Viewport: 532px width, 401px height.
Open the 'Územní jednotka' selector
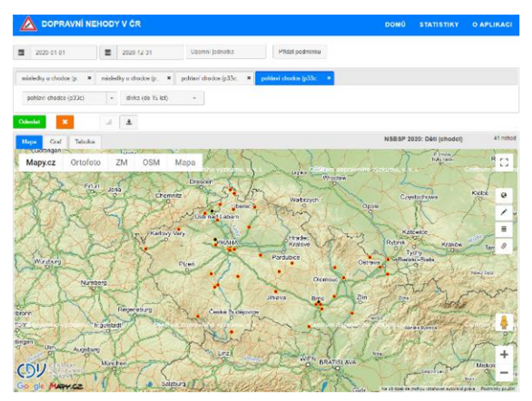click(226, 52)
